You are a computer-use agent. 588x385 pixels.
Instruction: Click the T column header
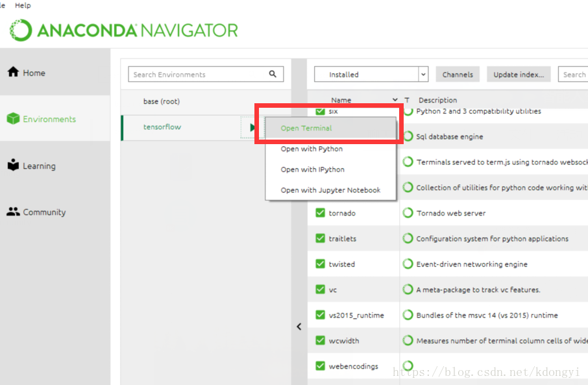[407, 100]
